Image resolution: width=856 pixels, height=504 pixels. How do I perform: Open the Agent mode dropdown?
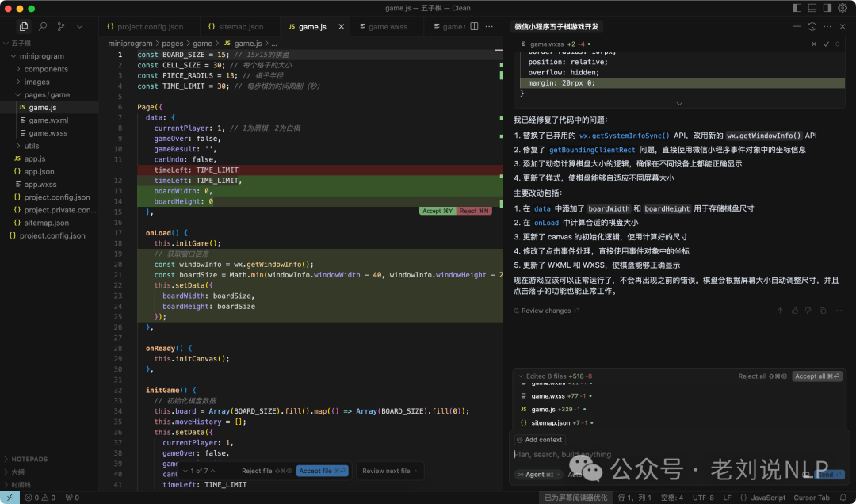click(x=538, y=475)
